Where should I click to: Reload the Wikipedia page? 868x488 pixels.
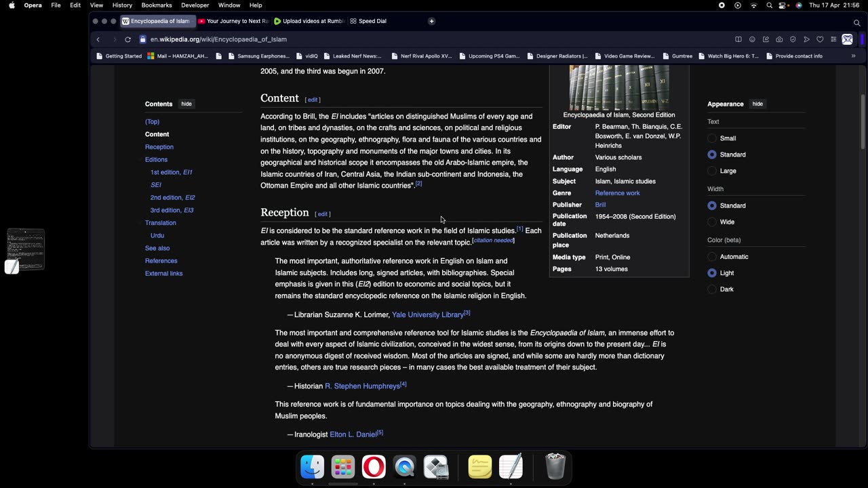point(127,39)
